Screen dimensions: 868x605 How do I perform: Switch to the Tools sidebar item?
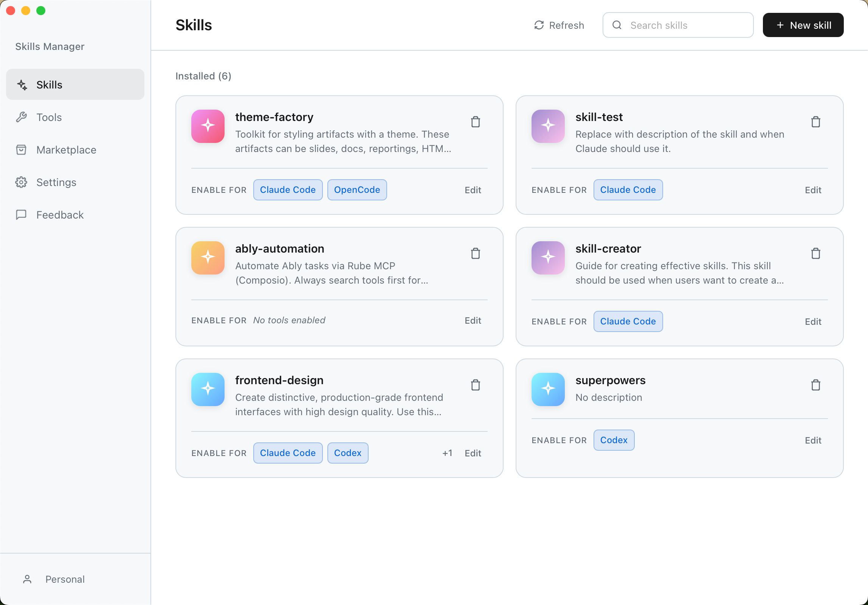pos(49,118)
